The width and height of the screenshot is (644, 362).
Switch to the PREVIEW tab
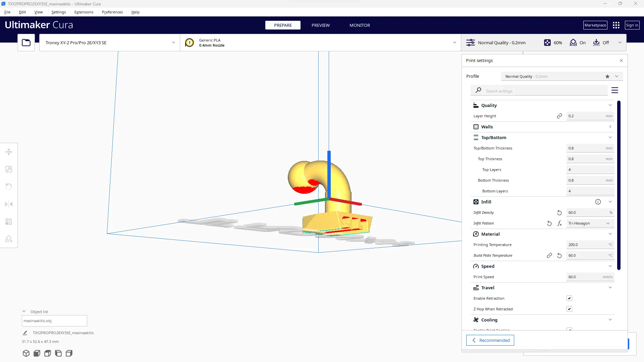[x=320, y=25]
